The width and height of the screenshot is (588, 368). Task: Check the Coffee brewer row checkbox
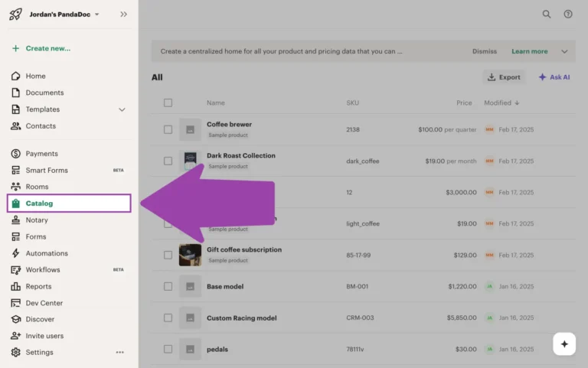click(168, 129)
